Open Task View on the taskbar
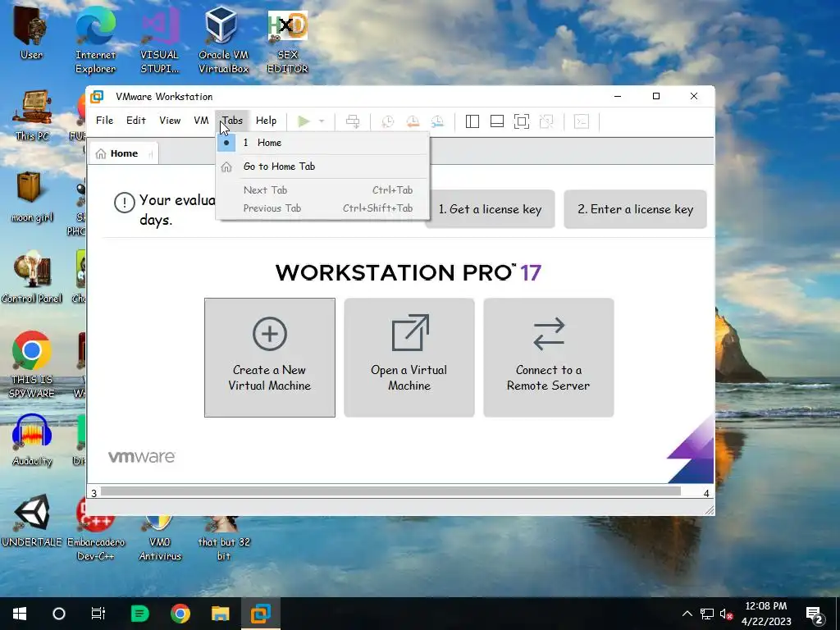The height and width of the screenshot is (630, 840). [98, 614]
